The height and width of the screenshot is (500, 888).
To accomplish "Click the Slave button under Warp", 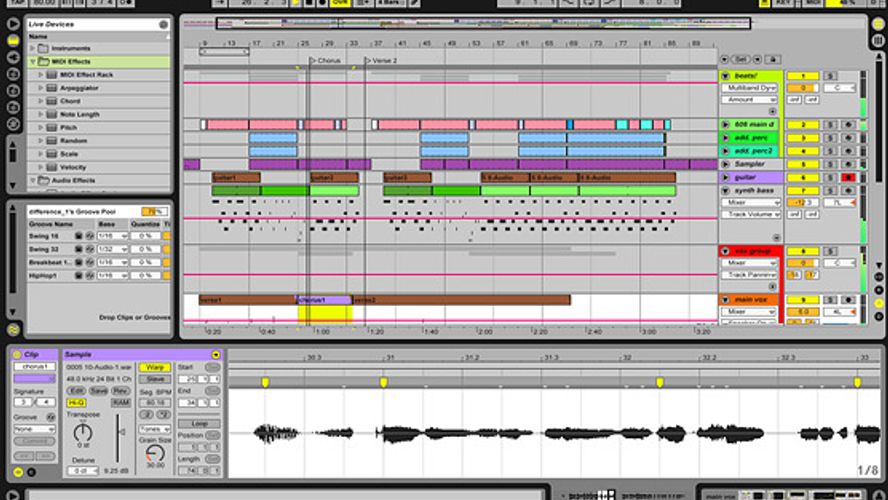I will pos(155,379).
